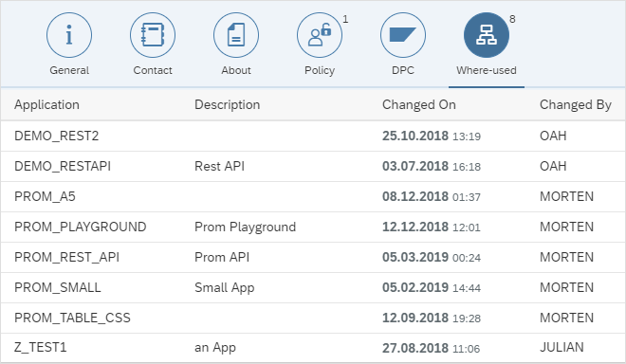Click JULIAN in the Changed By column
The width and height of the screenshot is (626, 364).
[x=562, y=347]
